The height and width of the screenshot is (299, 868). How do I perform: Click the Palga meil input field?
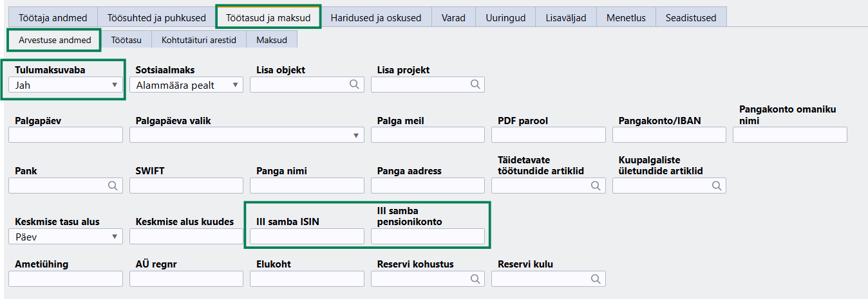pos(428,135)
